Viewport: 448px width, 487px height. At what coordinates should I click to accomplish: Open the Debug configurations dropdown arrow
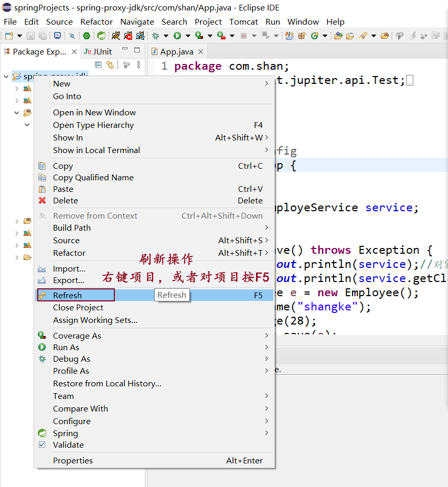coord(166,36)
